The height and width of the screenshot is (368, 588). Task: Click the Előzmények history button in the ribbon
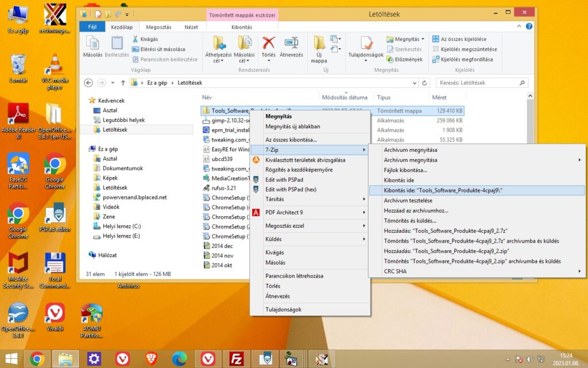point(405,59)
